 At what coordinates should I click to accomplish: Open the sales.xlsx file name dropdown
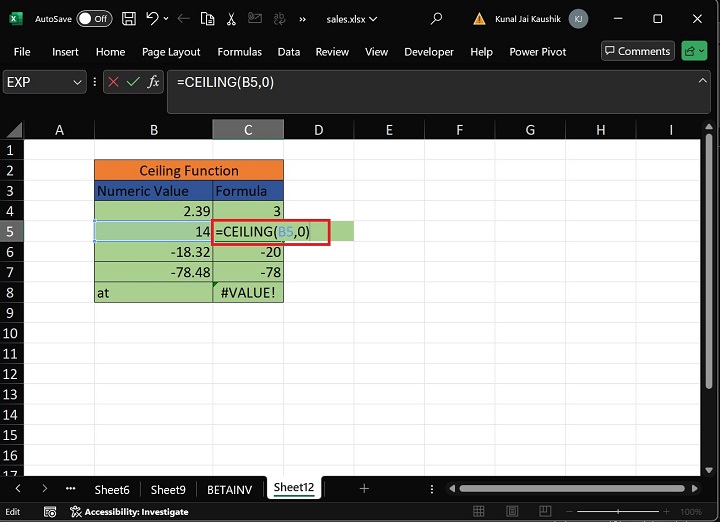tap(352, 19)
